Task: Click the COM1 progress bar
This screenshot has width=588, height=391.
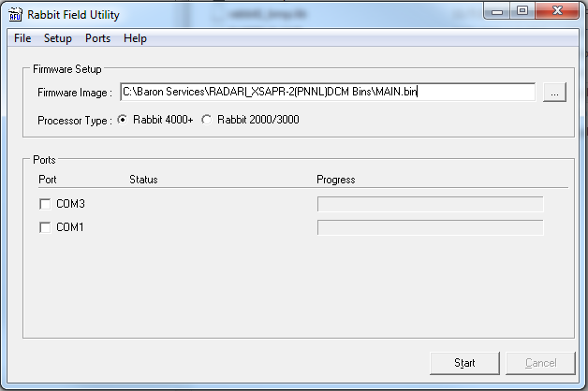Action: tap(430, 227)
